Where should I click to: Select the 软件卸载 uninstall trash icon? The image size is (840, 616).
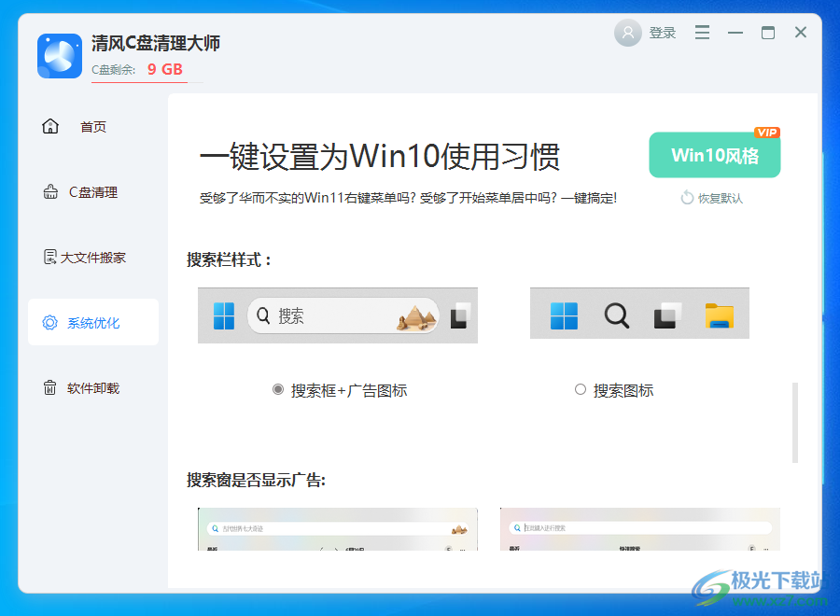coord(49,387)
